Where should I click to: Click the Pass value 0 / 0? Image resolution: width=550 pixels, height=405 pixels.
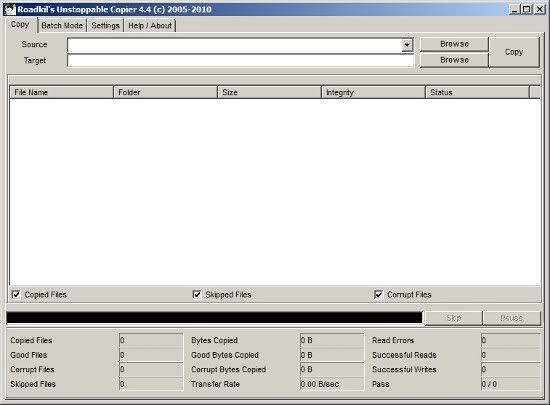(x=511, y=384)
